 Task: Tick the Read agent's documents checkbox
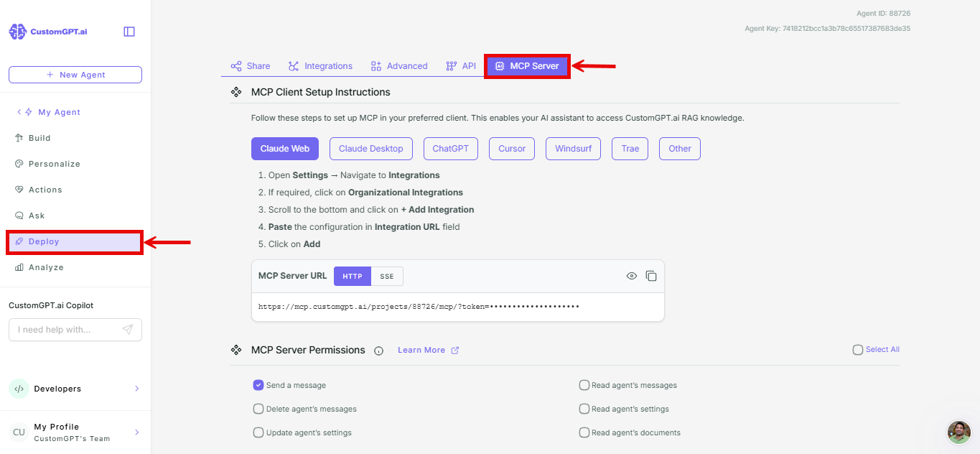point(584,432)
